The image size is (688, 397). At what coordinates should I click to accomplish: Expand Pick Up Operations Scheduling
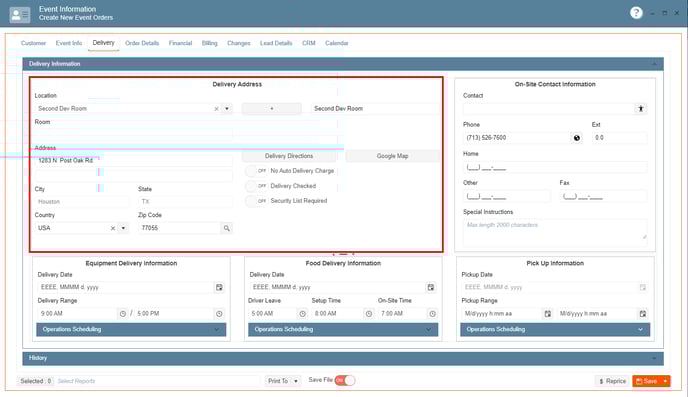tap(555, 329)
